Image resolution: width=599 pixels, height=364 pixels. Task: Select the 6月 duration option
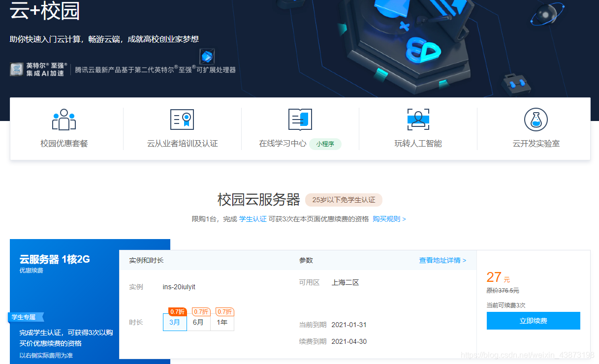[198, 322]
